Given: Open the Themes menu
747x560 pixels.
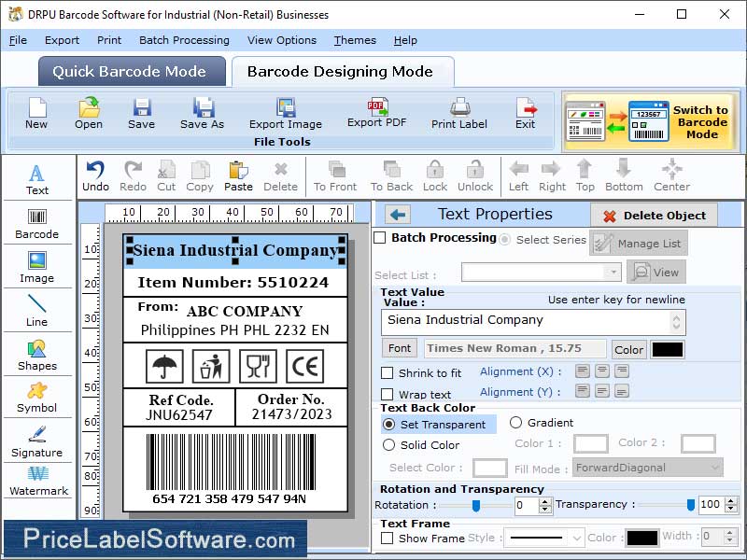Looking at the screenshot, I should click(355, 40).
